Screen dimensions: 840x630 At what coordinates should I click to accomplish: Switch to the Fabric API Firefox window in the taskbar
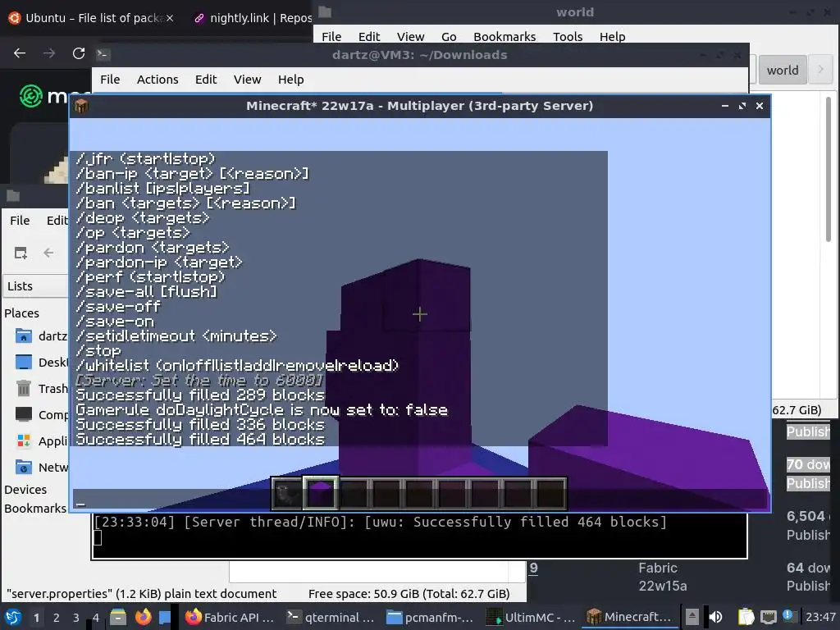point(230,617)
